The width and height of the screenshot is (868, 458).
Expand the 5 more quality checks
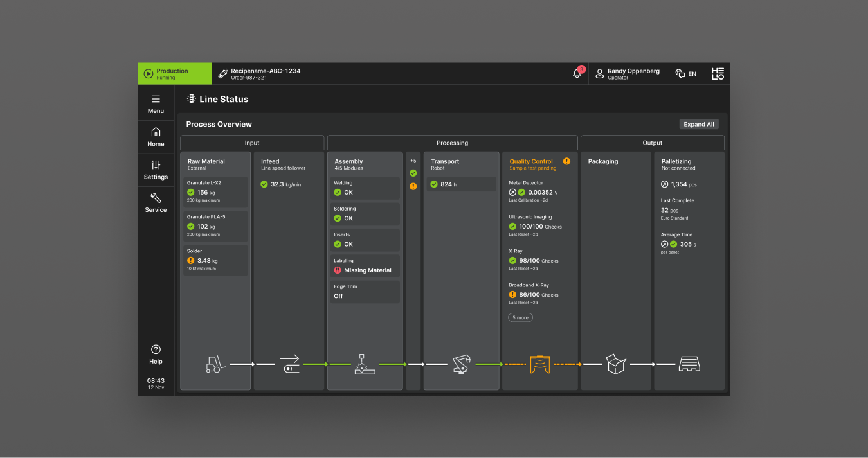520,317
